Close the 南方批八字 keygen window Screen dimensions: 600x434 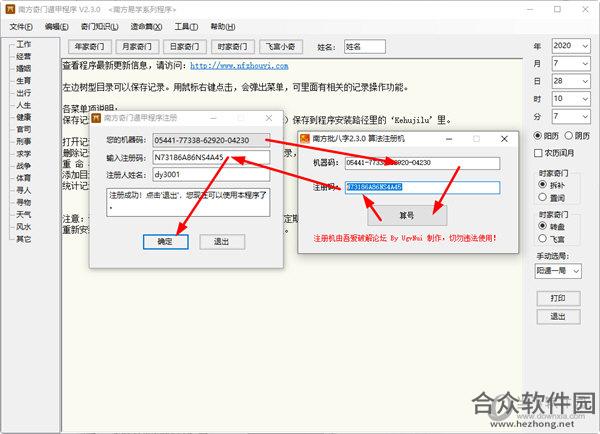tap(504, 139)
